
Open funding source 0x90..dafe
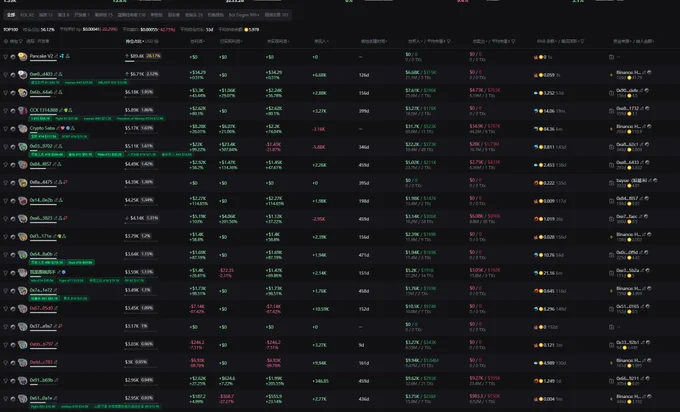coord(627,91)
